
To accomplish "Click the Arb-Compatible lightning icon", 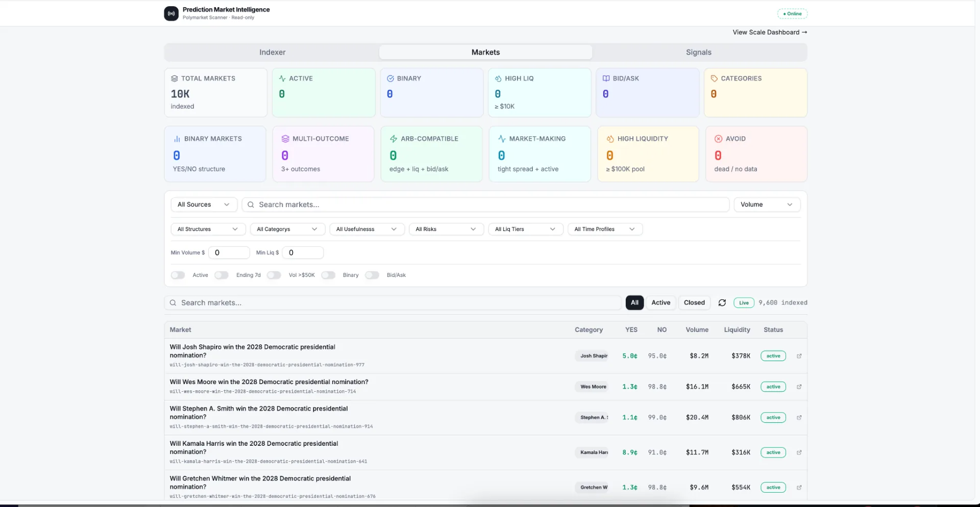I will pos(394,139).
